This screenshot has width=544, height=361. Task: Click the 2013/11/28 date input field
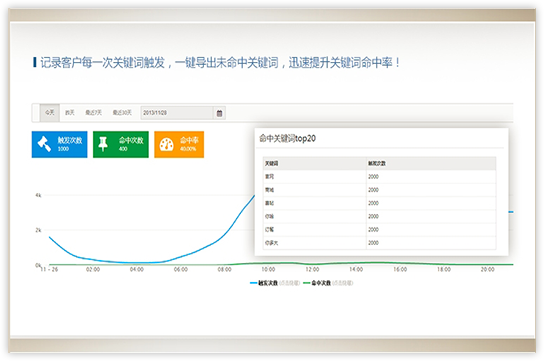pos(177,113)
